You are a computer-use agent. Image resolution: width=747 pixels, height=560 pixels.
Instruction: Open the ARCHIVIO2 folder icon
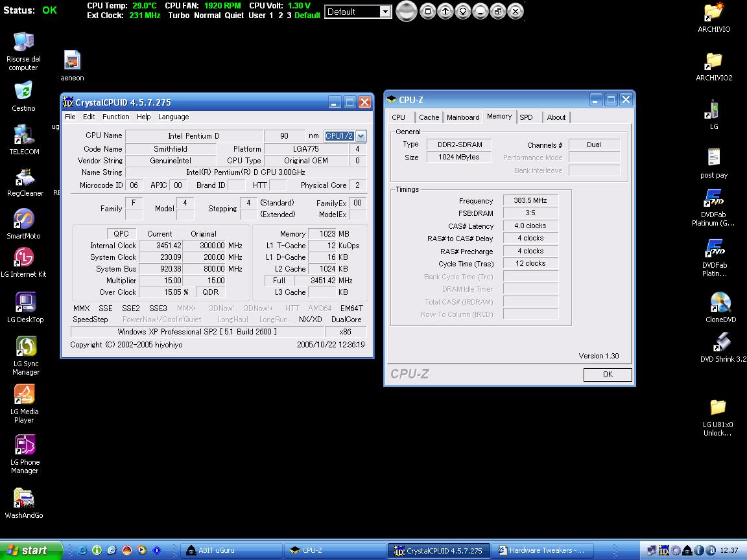714,67
